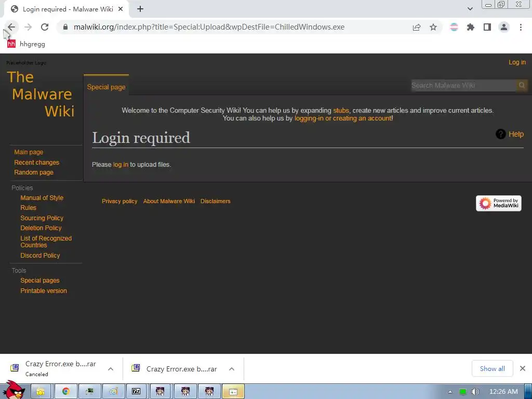Share this page using the share icon
Image resolution: width=532 pixels, height=399 pixels.
pos(417,27)
